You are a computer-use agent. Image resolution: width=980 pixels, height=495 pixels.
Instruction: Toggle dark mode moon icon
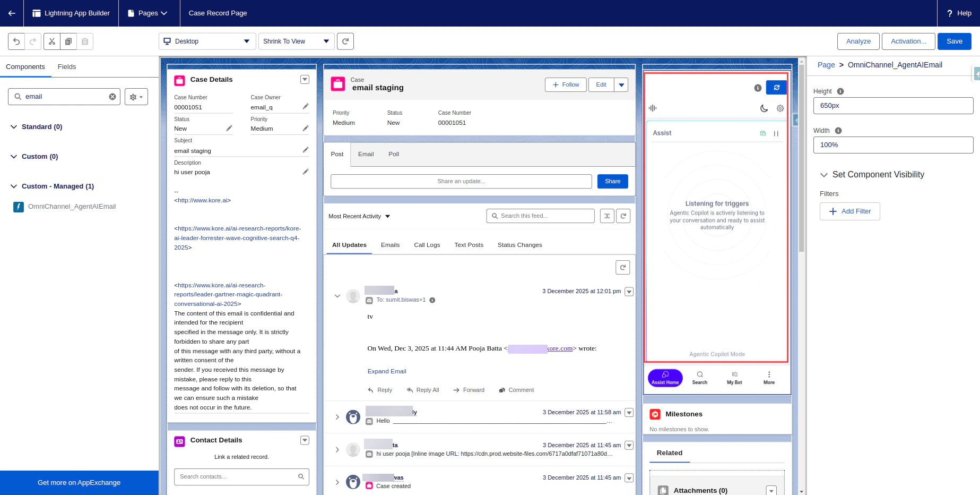click(x=764, y=108)
